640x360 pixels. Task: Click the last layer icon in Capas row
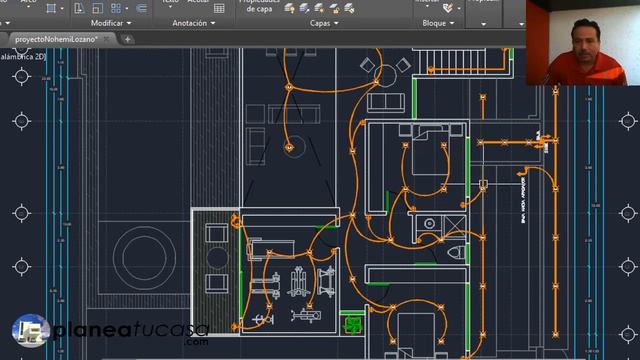[349, 8]
